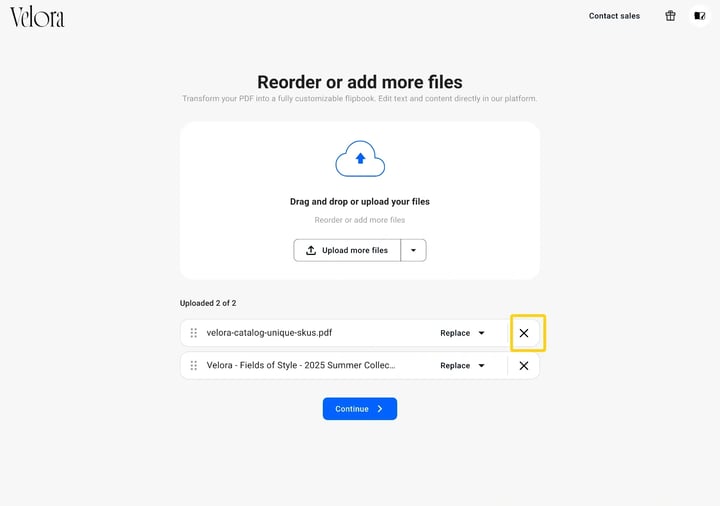This screenshot has height=506, width=720.
Task: Click Replace for velora-catalog-unique-skus.pdf
Action: click(455, 333)
